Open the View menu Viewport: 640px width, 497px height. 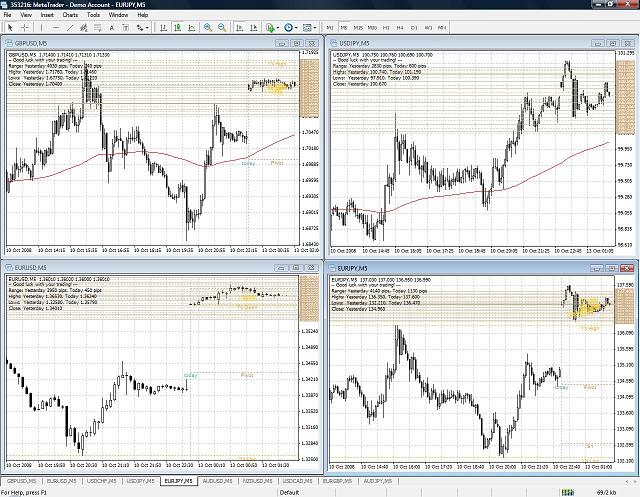point(26,15)
